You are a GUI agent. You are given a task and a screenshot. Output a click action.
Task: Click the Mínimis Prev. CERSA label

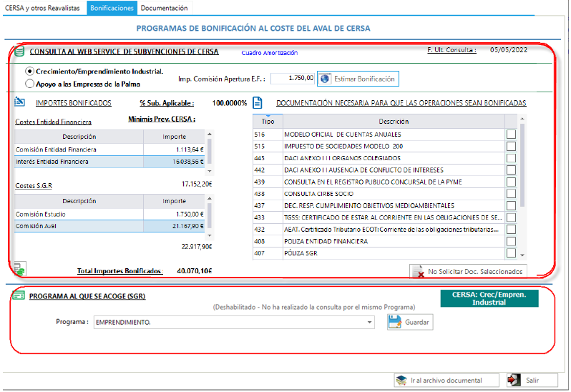[x=162, y=119]
